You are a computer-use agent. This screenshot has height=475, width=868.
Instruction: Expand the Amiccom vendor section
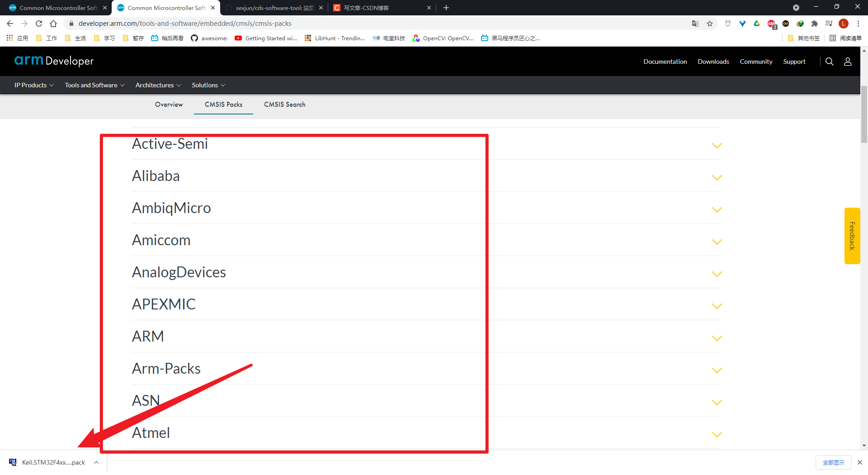point(717,242)
